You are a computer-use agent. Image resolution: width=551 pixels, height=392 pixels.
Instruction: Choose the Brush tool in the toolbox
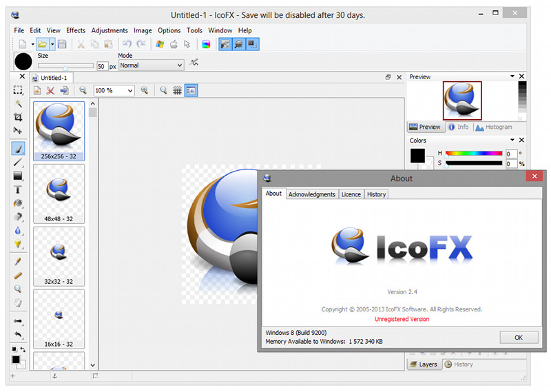19,148
